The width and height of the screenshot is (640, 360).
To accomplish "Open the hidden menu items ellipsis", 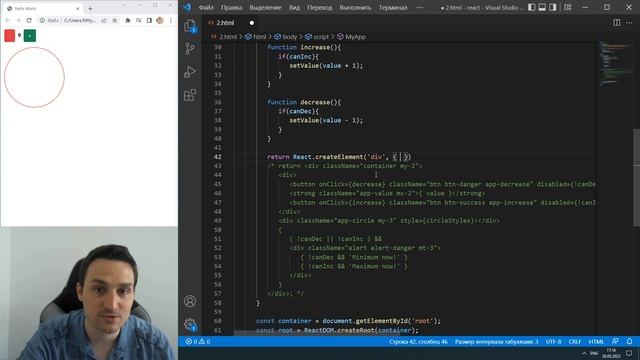I will [420, 7].
